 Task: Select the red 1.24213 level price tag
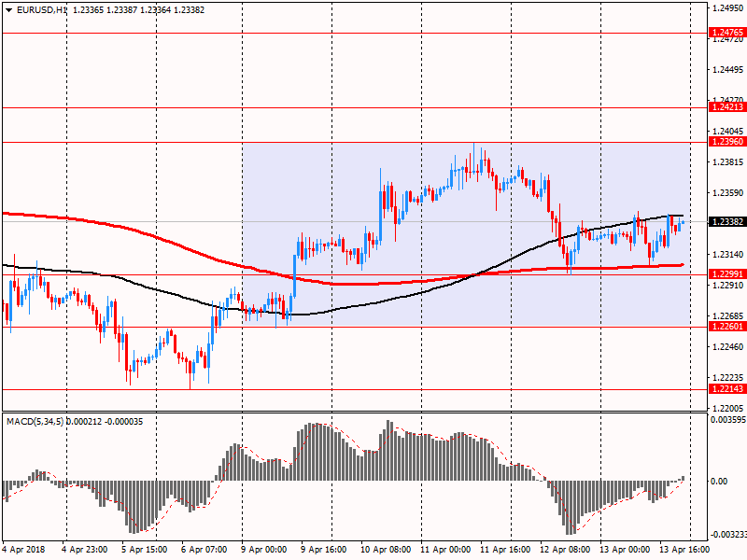(726, 107)
